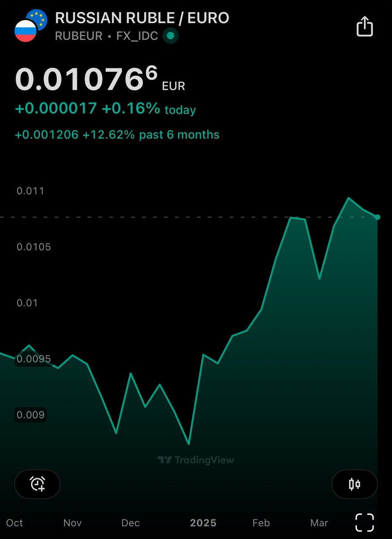Select the Feb timeline label
392x539 pixels.
coord(261,523)
